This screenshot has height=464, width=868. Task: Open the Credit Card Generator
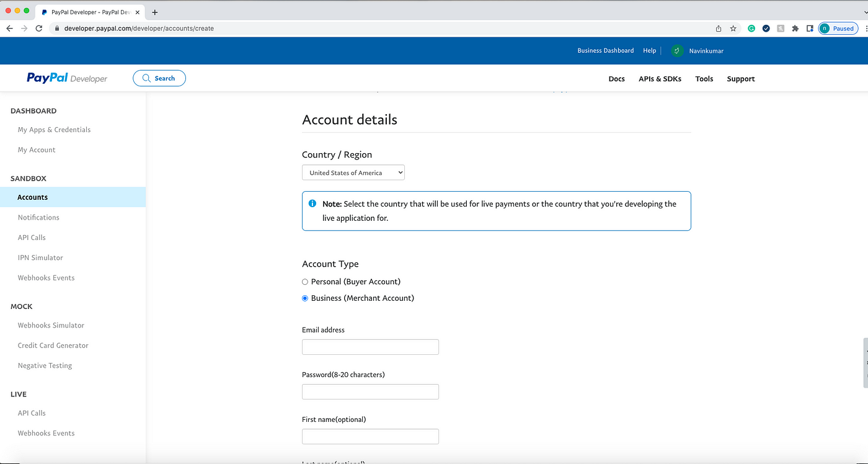point(53,346)
